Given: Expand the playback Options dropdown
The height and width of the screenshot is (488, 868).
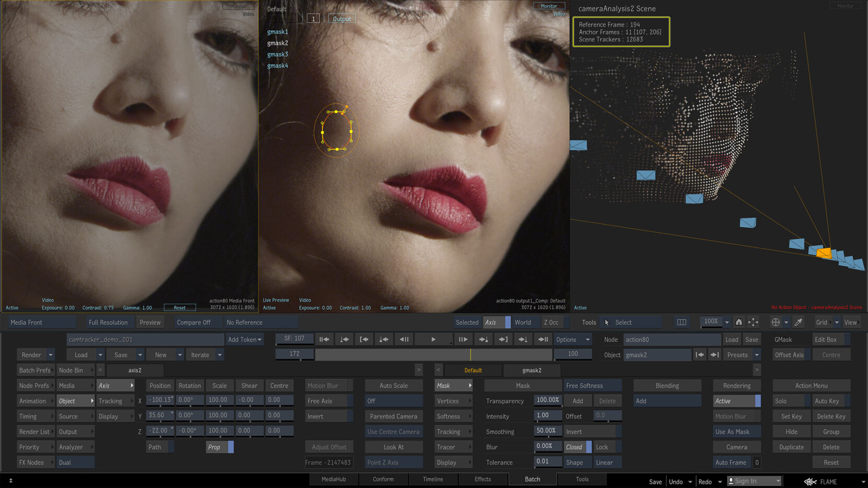Looking at the screenshot, I should (572, 340).
